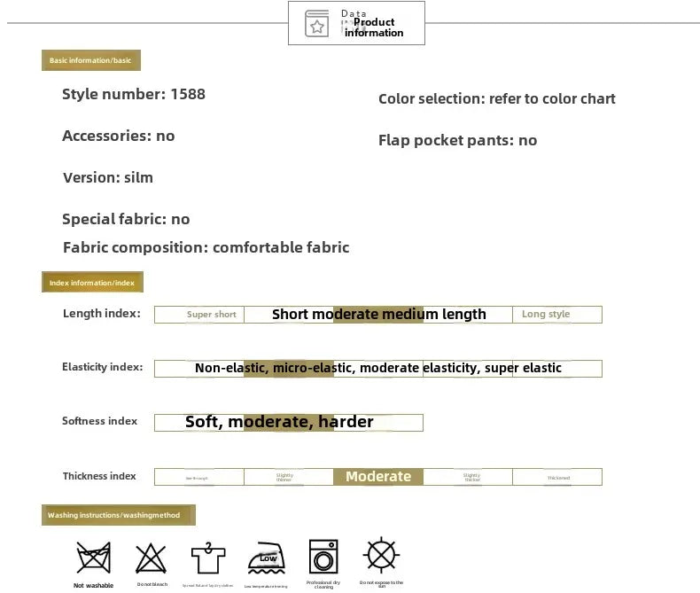Click the Style number 1588 text
Screen dimensions: 700x593
[x=134, y=94]
